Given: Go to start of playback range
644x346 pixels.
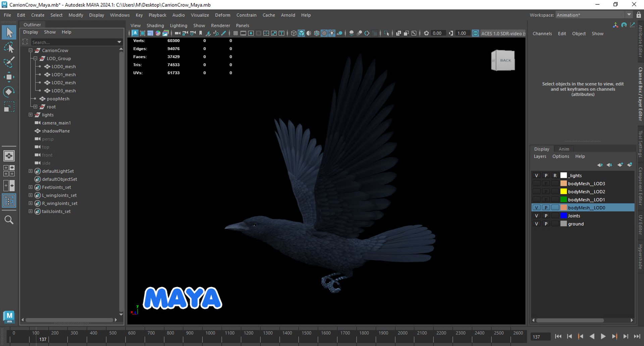Looking at the screenshot, I should coord(558,336).
